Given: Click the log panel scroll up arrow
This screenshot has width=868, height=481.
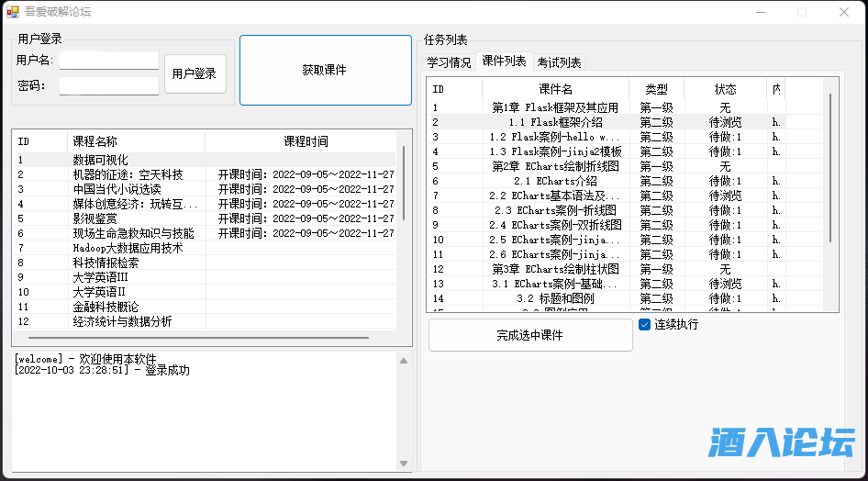Looking at the screenshot, I should (x=404, y=361).
